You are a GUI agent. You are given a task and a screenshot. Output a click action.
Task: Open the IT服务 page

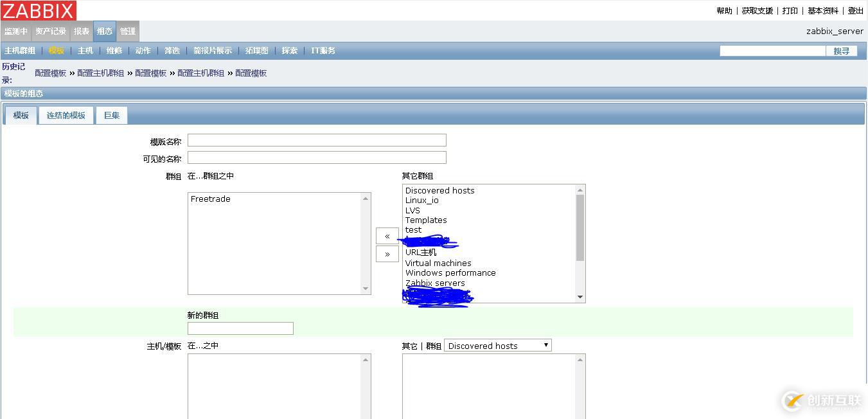tap(323, 50)
